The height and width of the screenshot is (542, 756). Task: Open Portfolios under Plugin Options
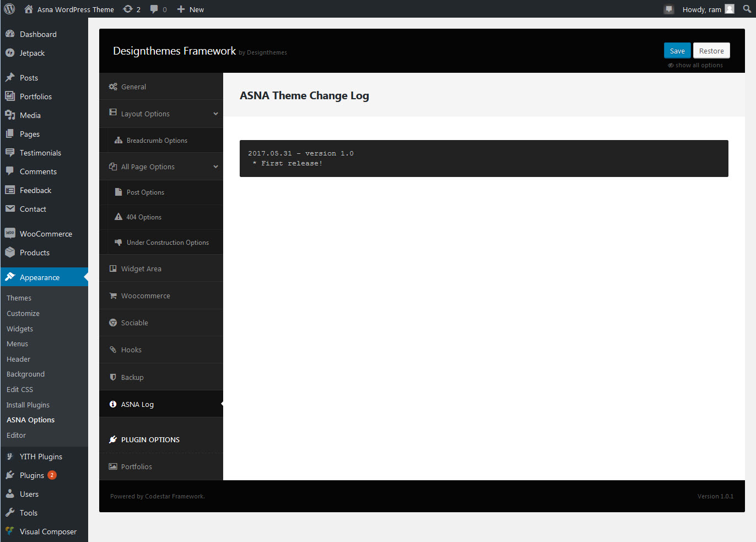tap(161, 466)
